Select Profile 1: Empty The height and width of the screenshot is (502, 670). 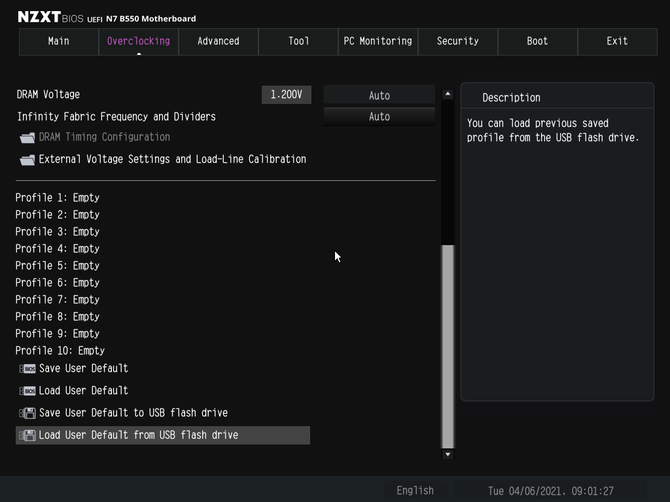click(57, 198)
